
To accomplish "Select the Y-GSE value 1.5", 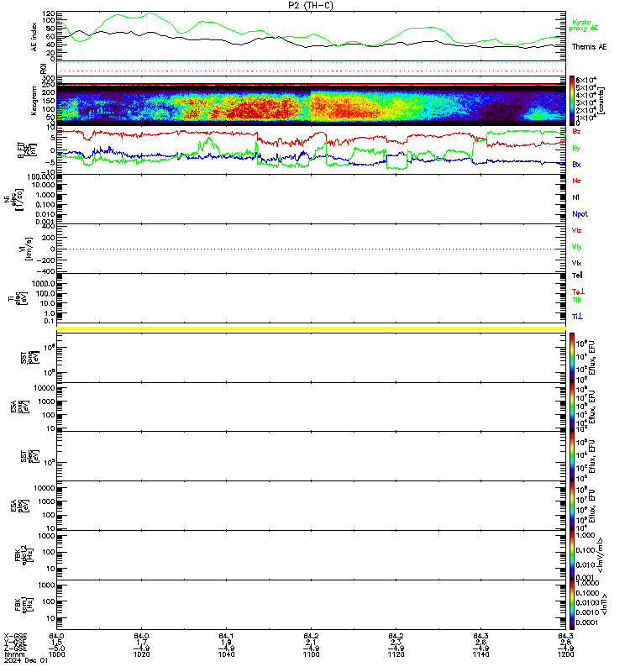I will click(x=56, y=643).
